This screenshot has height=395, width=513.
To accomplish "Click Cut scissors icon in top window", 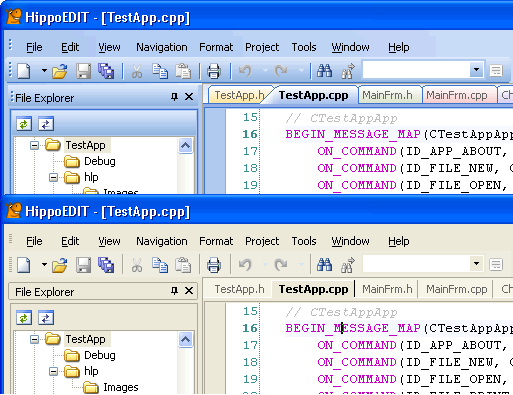I will (x=137, y=71).
